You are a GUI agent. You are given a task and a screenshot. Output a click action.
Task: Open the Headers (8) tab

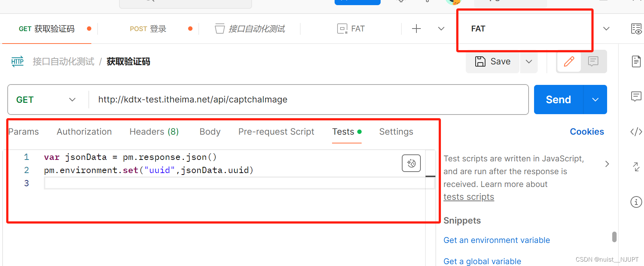[154, 132]
